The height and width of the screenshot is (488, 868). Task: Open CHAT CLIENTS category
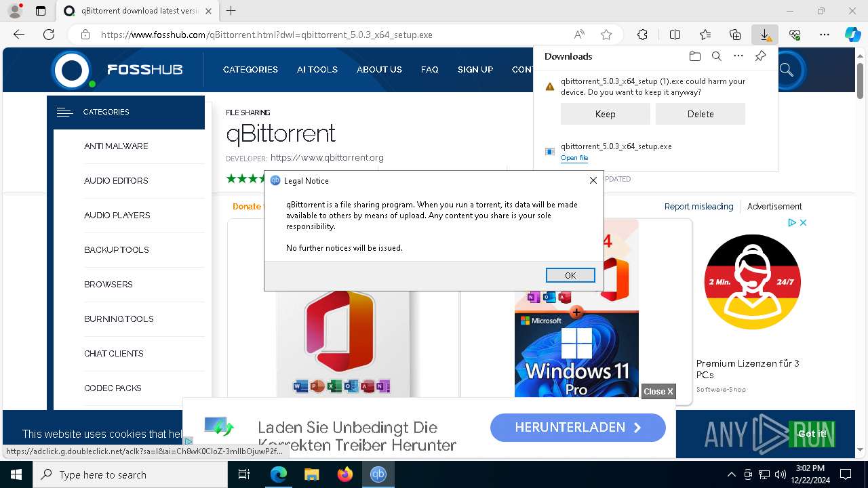pyautogui.click(x=114, y=354)
